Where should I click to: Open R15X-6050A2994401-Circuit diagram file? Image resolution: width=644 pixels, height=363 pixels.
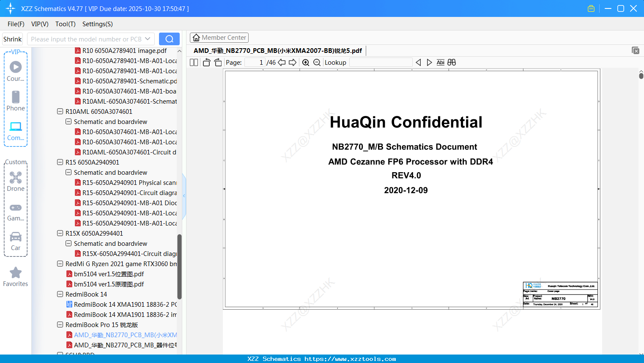(x=126, y=254)
